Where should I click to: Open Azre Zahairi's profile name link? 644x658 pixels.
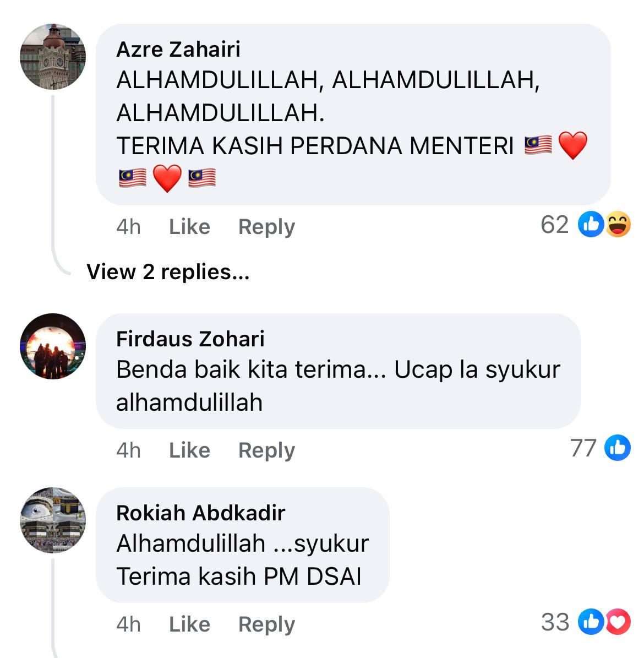[178, 49]
